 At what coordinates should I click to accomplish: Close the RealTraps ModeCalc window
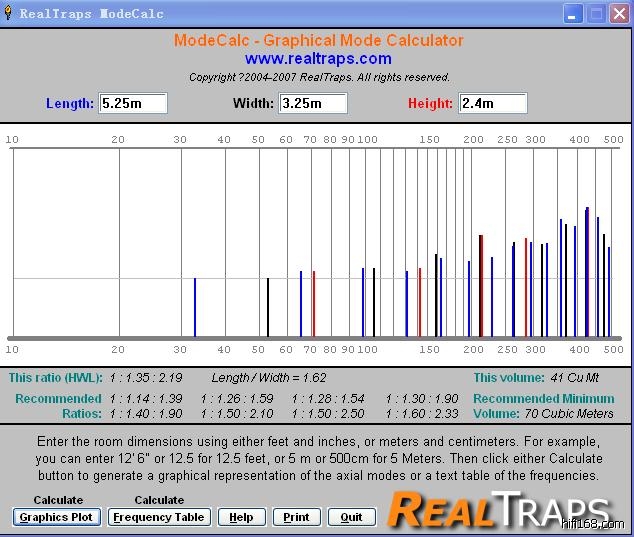tap(619, 14)
